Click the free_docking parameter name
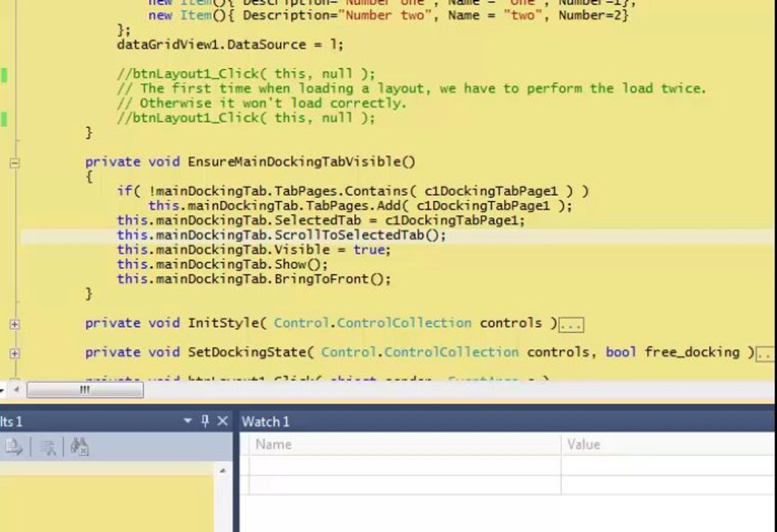The width and height of the screenshot is (777, 532). [x=692, y=352]
